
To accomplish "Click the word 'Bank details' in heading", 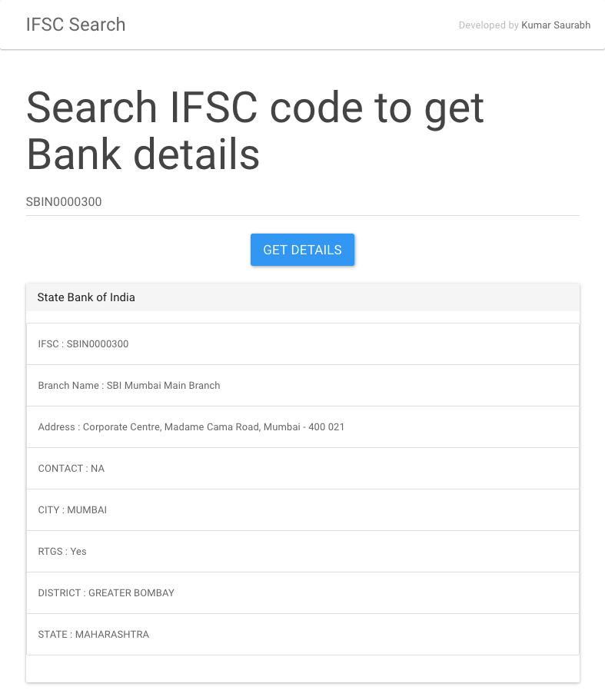I will pos(143,154).
